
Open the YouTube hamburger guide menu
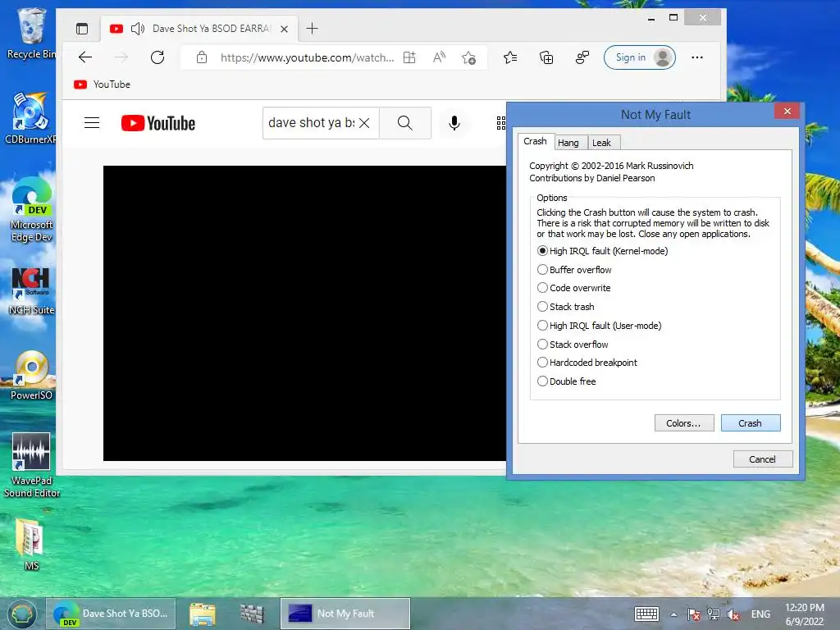(x=92, y=123)
